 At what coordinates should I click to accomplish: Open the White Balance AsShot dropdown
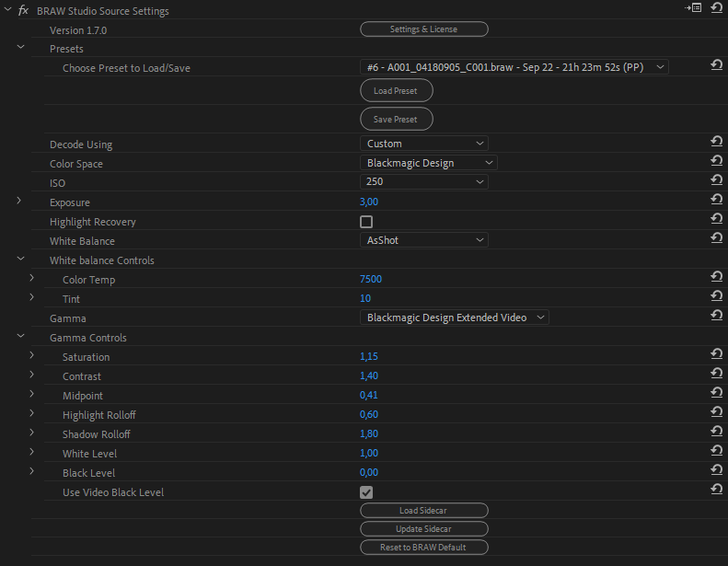coord(423,240)
